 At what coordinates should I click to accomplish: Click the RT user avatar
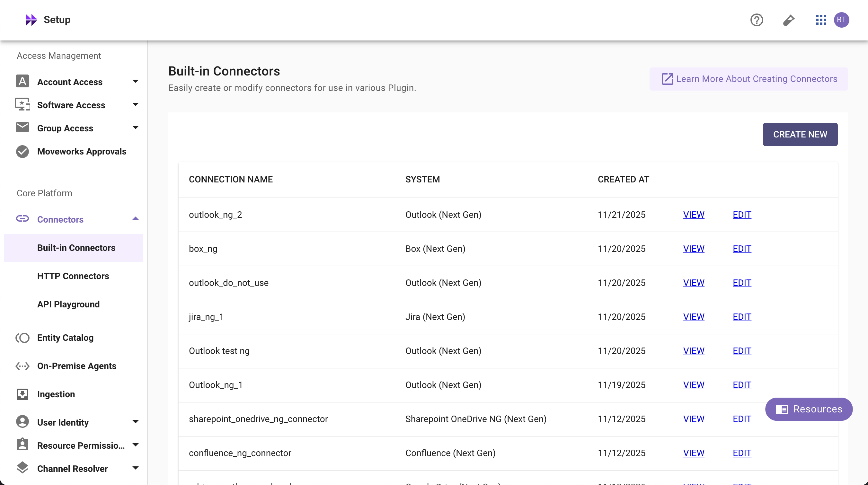(x=841, y=20)
